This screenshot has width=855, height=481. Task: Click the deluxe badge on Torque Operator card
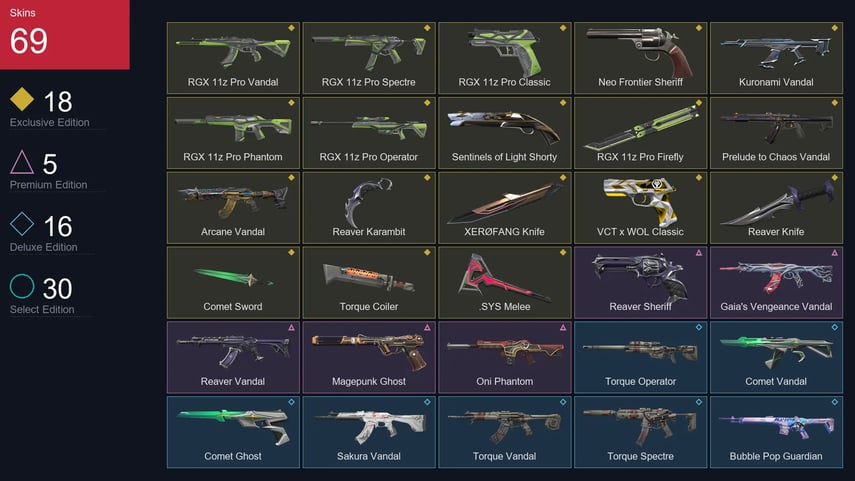699,327
